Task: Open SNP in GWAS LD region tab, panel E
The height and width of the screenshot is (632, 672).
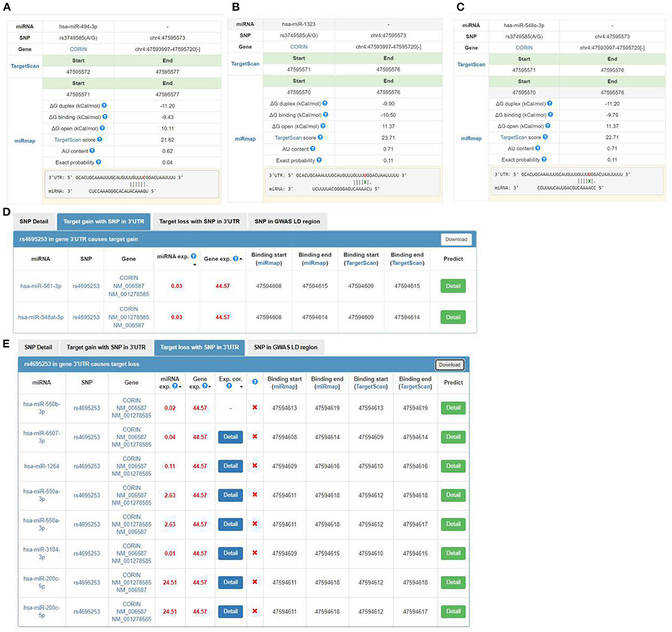Action: [x=285, y=347]
